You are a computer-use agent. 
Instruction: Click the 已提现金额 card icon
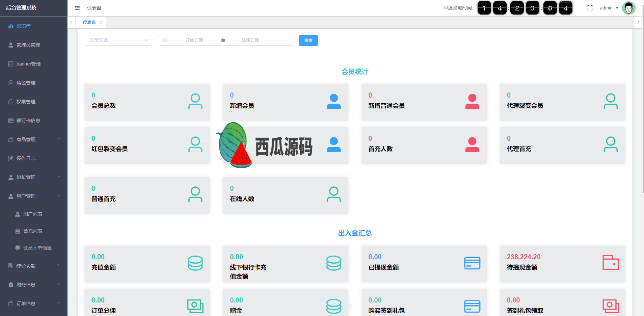pyautogui.click(x=472, y=263)
